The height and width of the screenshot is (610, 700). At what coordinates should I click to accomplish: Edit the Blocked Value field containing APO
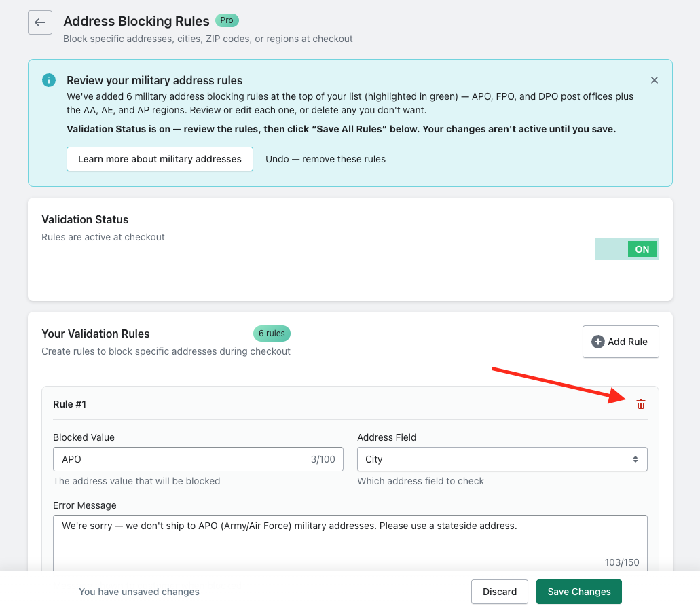point(198,459)
